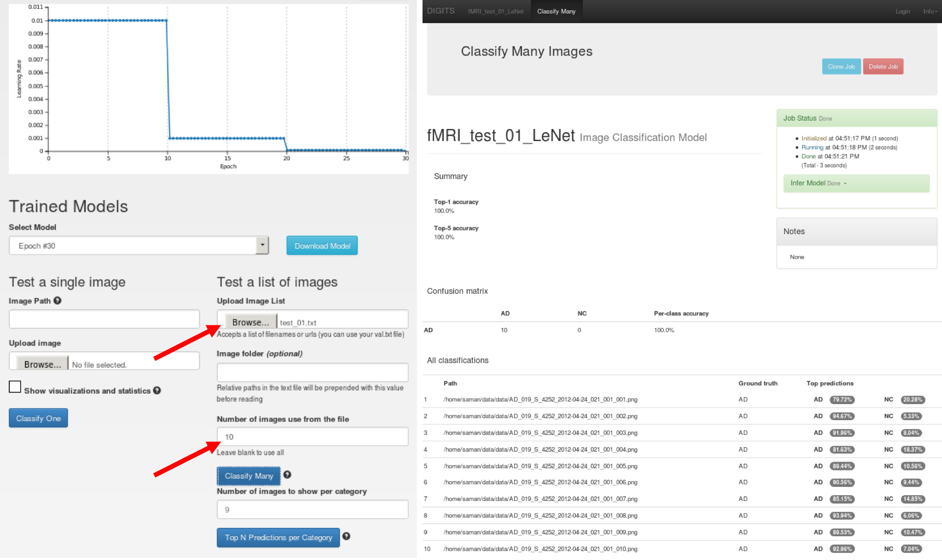Click the Job Status panel header

point(856,118)
